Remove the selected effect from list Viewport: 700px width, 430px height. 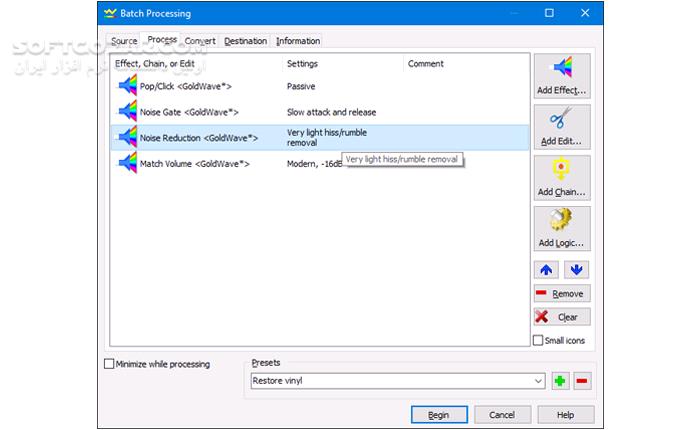tap(561, 294)
